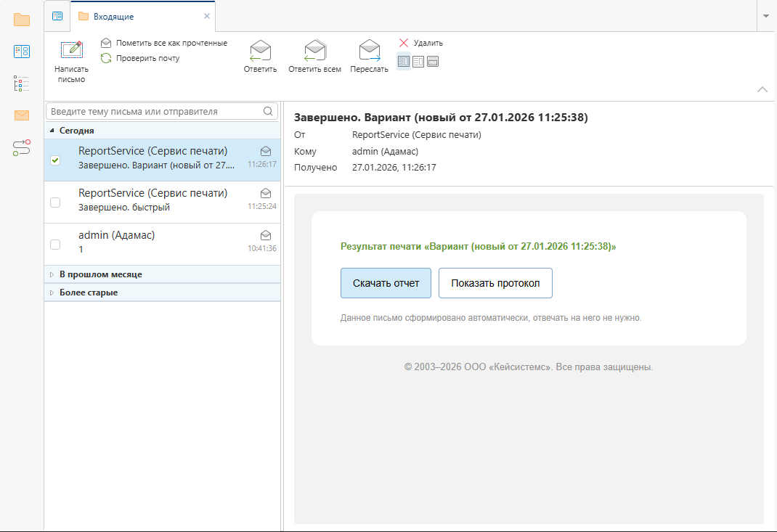Viewport: 777px width, 532px height.
Task: Click the 'Ответить всем' reply-all icon
Action: pos(314,51)
